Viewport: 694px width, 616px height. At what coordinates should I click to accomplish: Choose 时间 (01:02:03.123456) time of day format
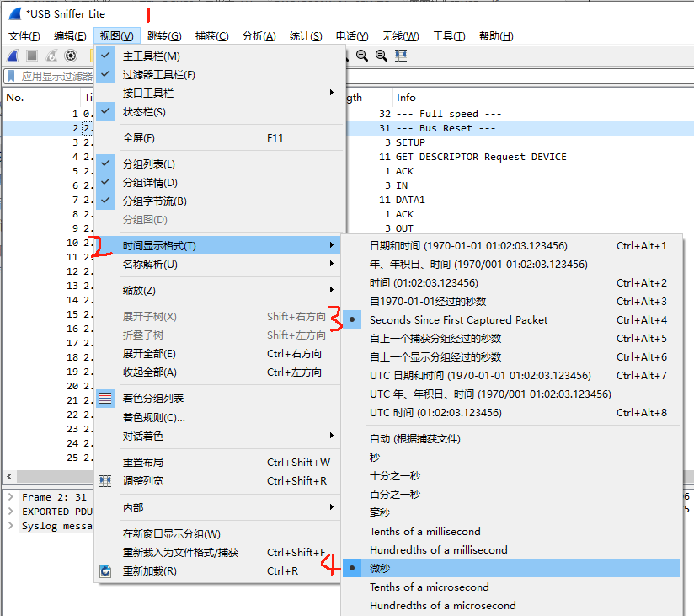point(511,283)
